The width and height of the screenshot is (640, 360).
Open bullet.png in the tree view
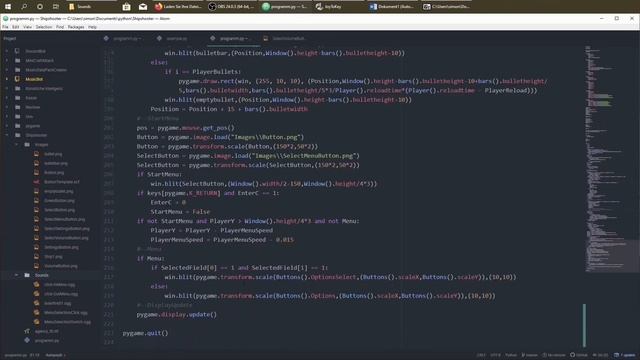[x=53, y=154]
